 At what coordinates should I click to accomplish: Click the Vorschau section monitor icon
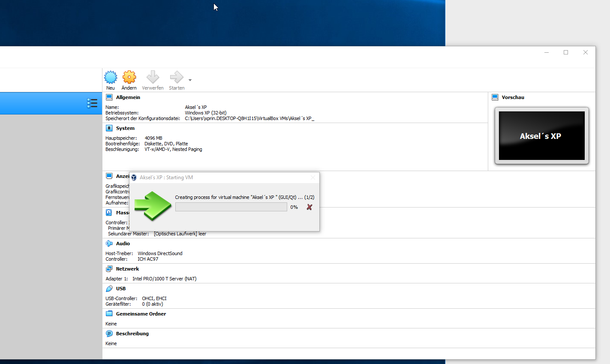coord(495,97)
